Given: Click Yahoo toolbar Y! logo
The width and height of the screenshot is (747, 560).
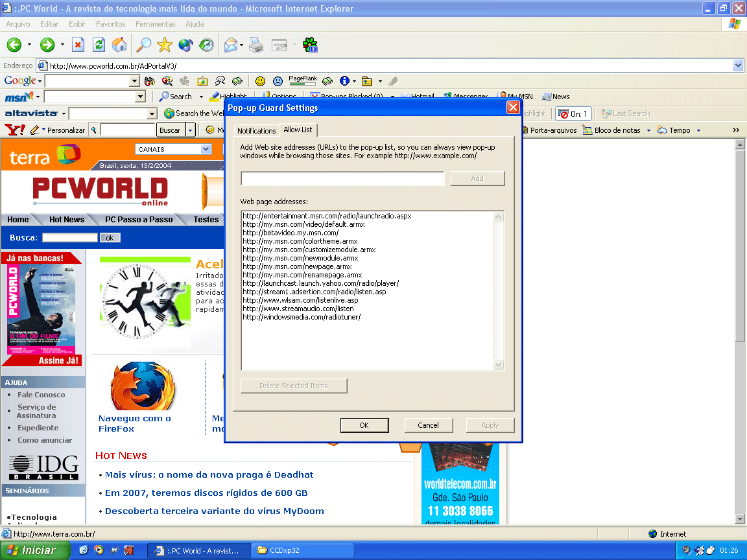Looking at the screenshot, I should pyautogui.click(x=15, y=130).
